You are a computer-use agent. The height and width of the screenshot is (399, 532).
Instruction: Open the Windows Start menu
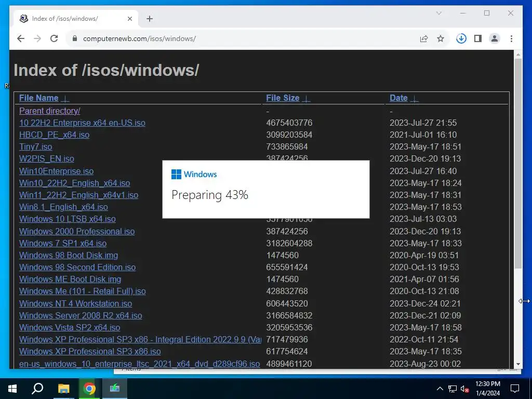point(12,389)
